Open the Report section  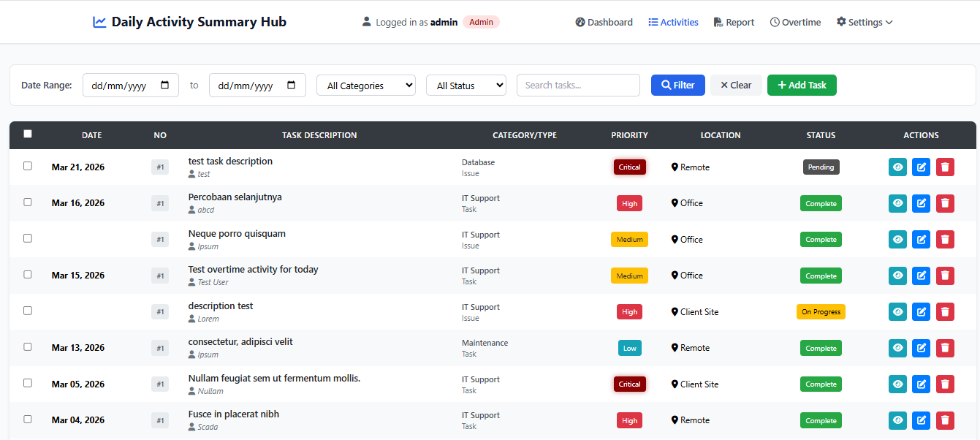click(x=734, y=22)
